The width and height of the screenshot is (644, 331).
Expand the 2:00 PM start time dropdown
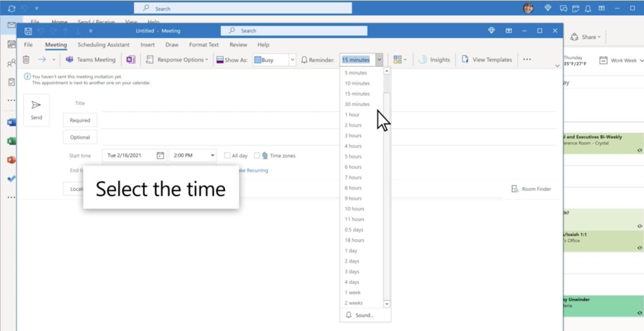coord(212,155)
